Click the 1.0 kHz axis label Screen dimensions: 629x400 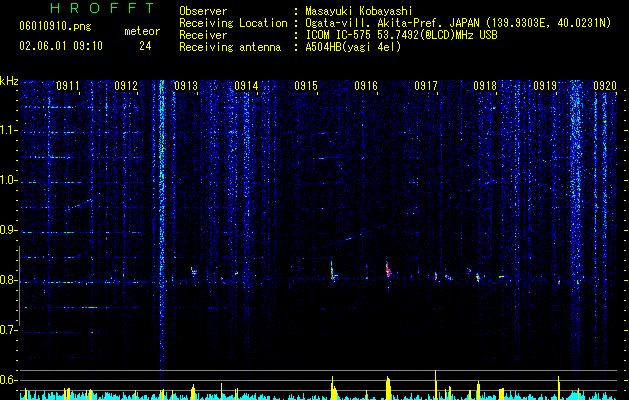[x=8, y=180]
